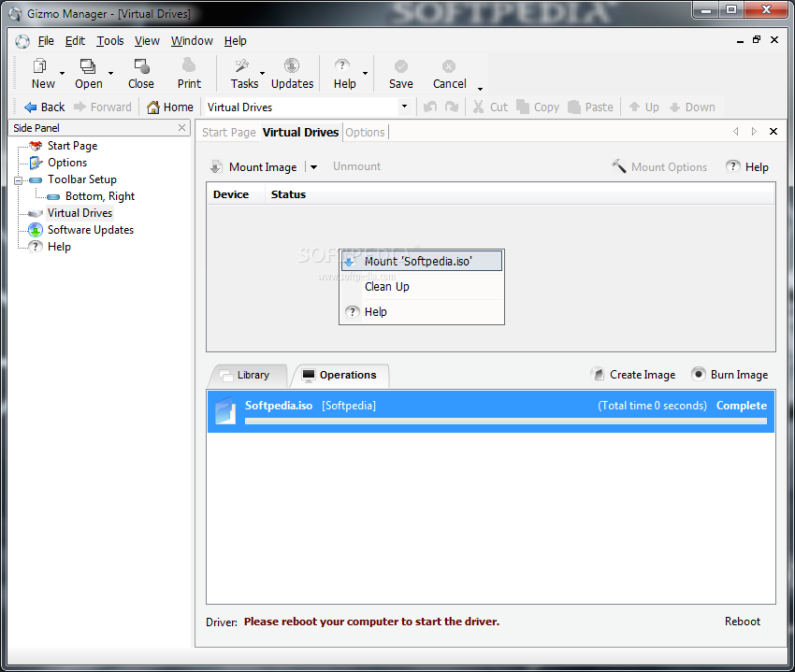Open the Edit menu
The width and height of the screenshot is (795, 672).
(75, 41)
